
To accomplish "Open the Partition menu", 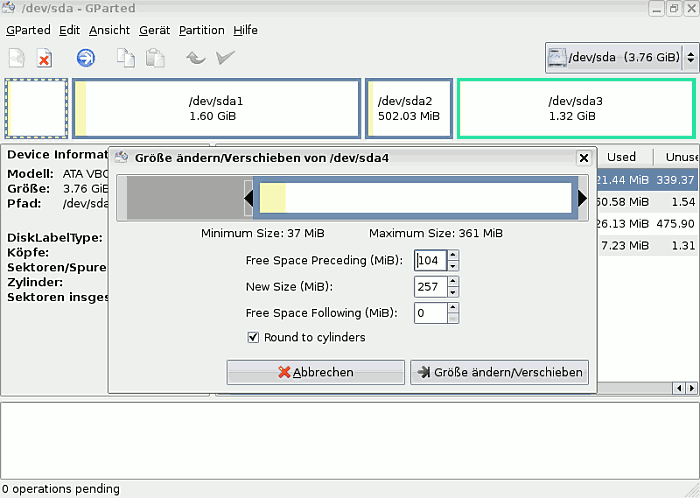I will pos(202,30).
